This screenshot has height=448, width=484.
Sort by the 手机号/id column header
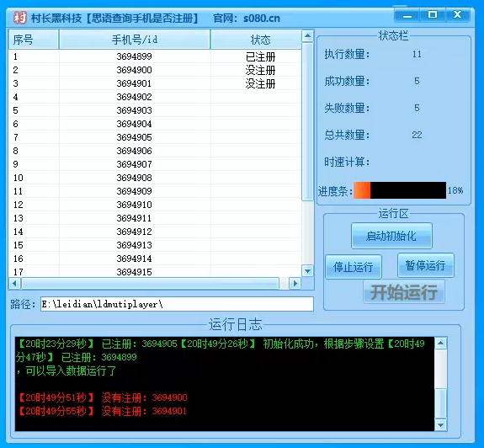(x=135, y=40)
